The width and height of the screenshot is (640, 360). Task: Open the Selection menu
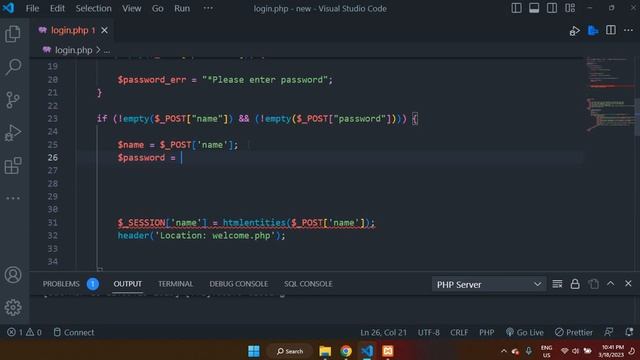[x=93, y=8]
